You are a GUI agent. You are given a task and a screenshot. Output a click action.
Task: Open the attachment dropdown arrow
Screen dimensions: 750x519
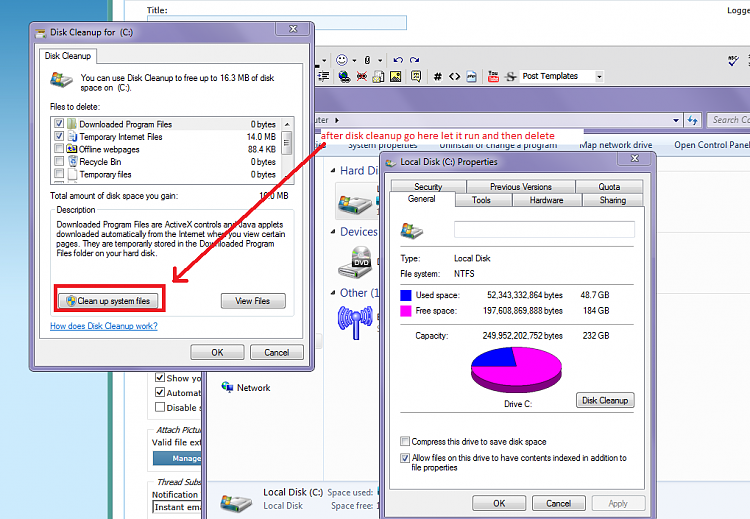[380, 60]
